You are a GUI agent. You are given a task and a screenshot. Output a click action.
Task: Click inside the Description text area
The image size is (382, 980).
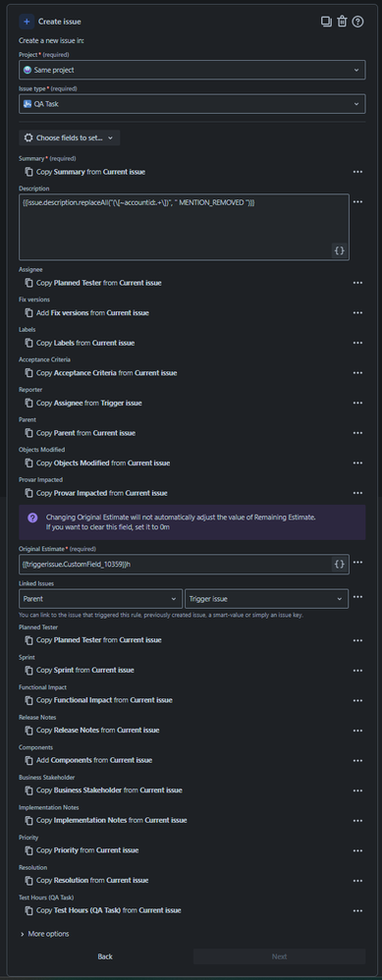pos(184,227)
